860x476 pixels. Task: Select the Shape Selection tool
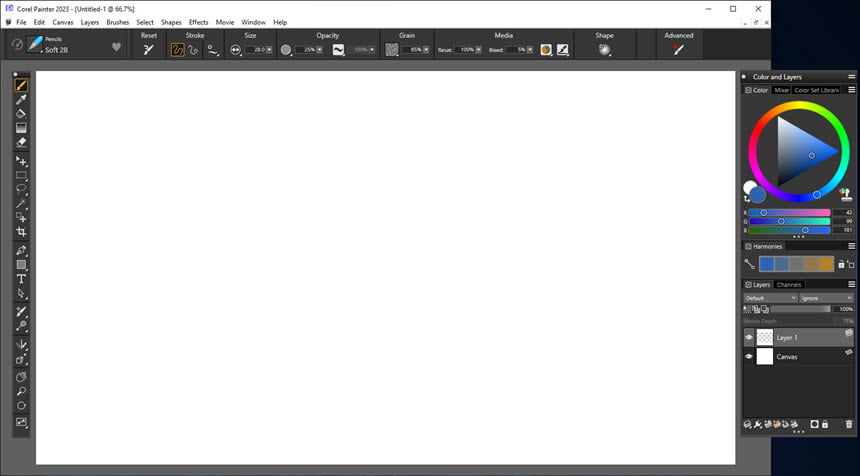[x=21, y=293]
